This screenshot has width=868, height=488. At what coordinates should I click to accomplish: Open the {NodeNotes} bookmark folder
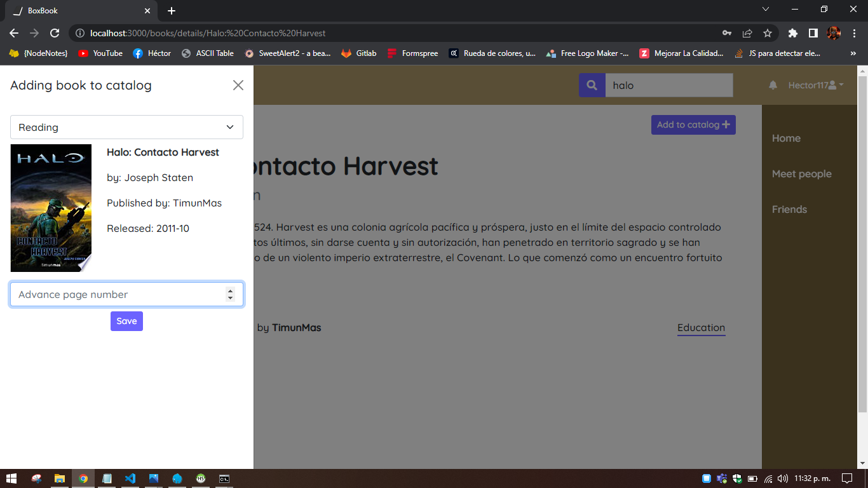[38, 53]
